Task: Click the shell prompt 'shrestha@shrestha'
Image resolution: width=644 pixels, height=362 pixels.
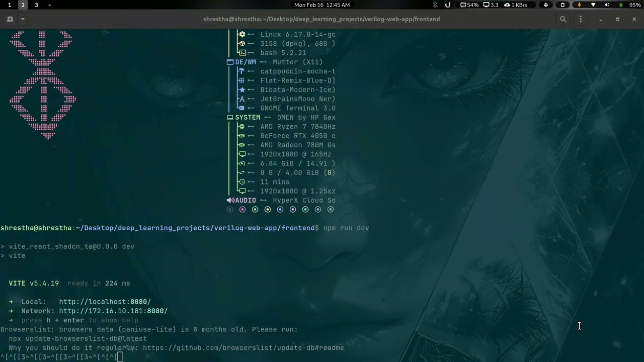Action: point(36,228)
